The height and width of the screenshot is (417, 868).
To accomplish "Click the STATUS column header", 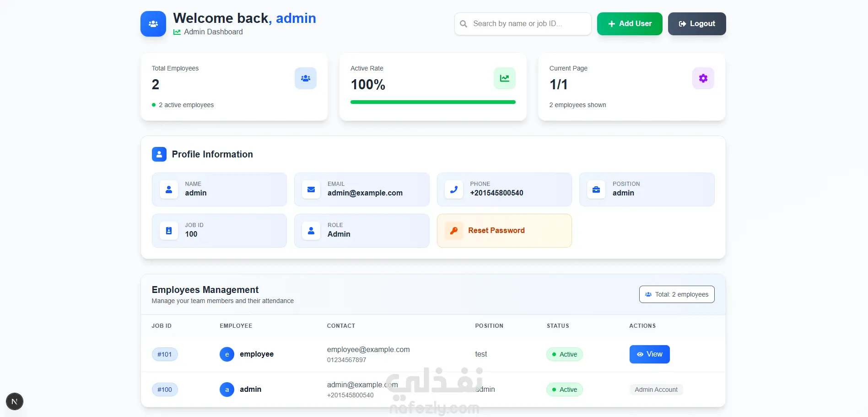I will pyautogui.click(x=558, y=326).
